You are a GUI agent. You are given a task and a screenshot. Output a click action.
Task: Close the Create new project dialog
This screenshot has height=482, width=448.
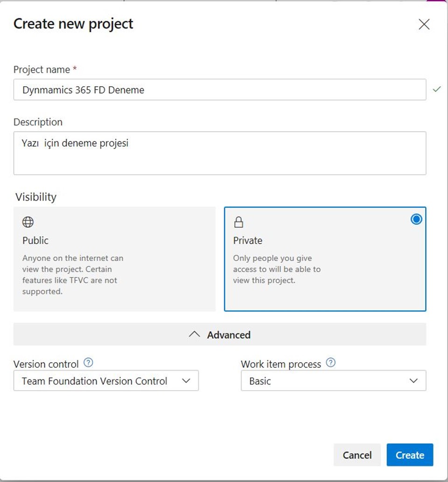tap(424, 24)
